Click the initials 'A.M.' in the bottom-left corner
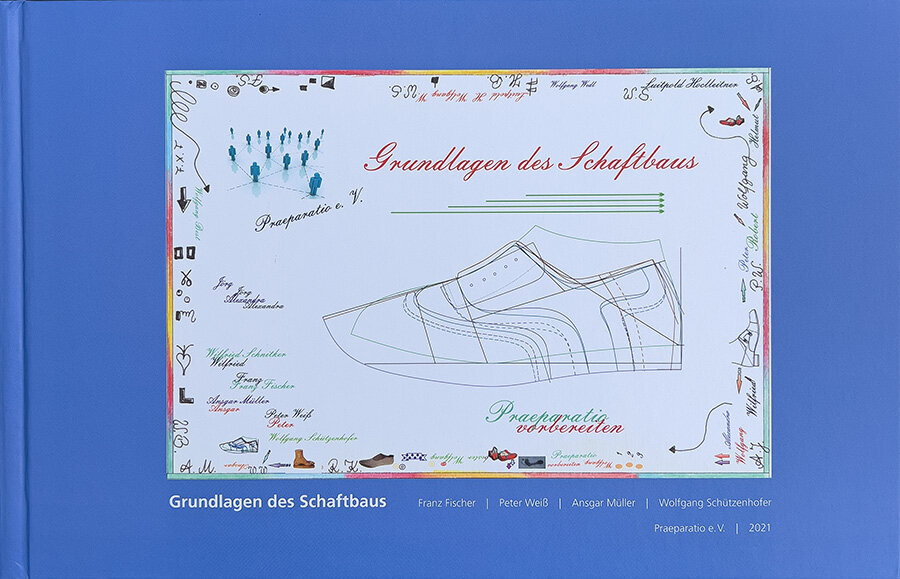The width and height of the screenshot is (900, 579). pyautogui.click(x=197, y=467)
